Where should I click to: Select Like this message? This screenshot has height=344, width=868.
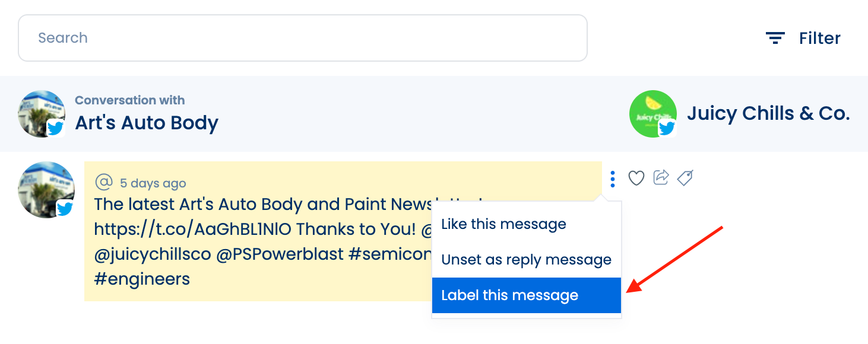point(503,224)
